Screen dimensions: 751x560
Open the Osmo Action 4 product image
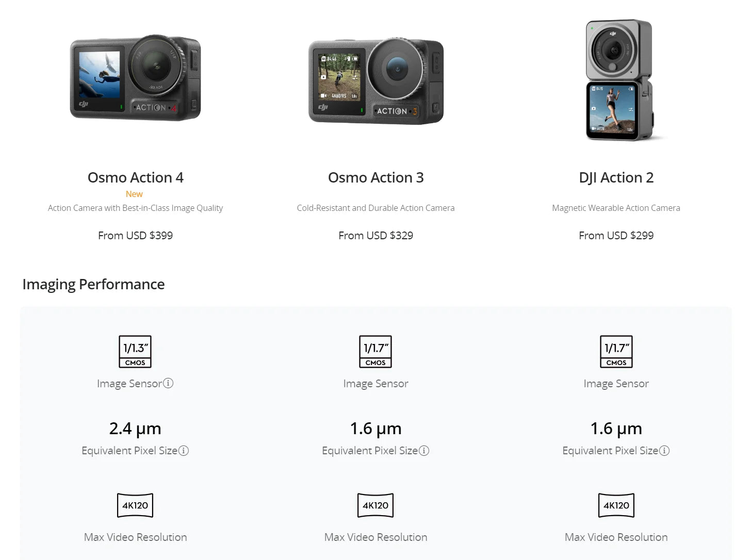coord(136,78)
